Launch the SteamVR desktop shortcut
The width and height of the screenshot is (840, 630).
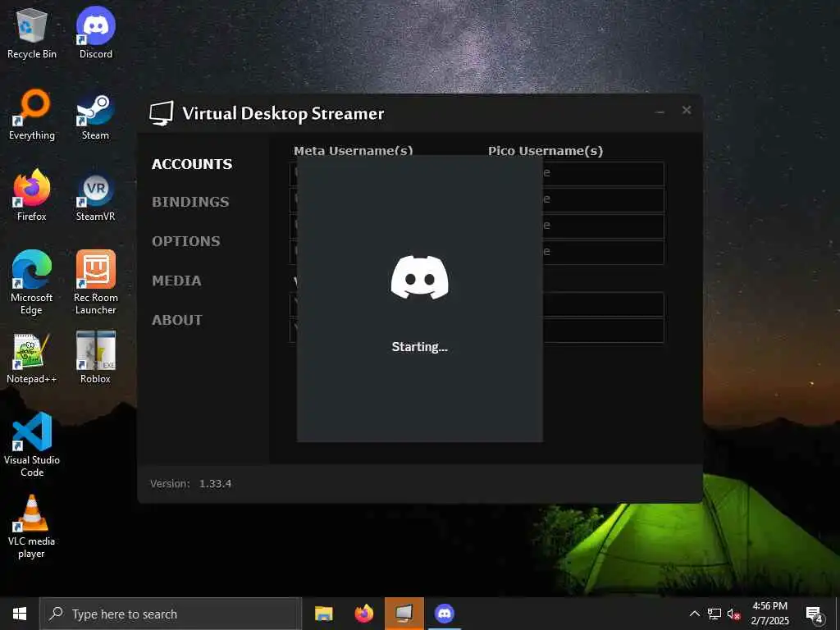(95, 195)
